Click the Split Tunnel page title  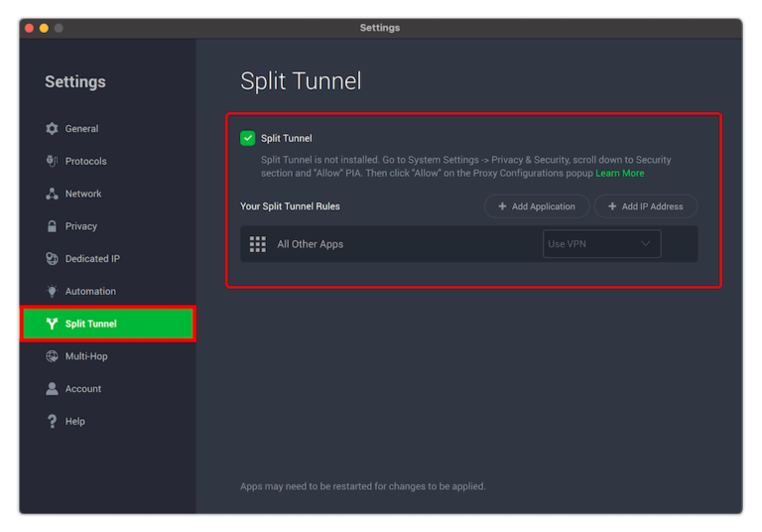(x=301, y=81)
